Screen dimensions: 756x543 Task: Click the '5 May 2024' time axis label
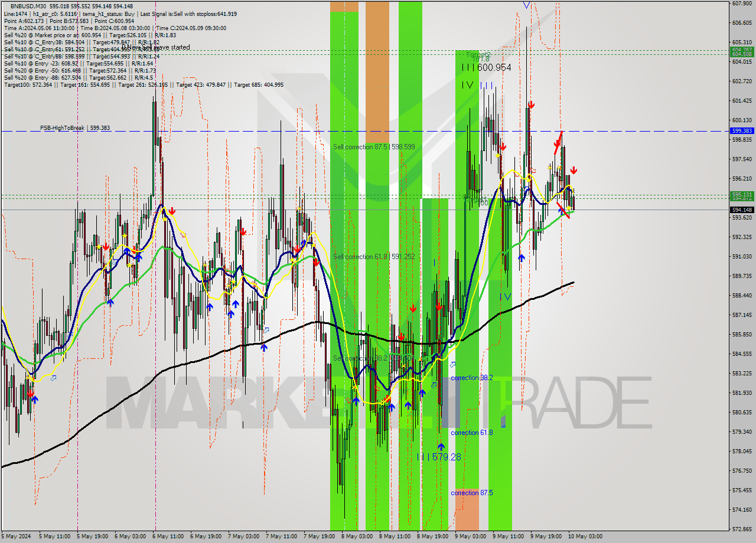click(17, 537)
